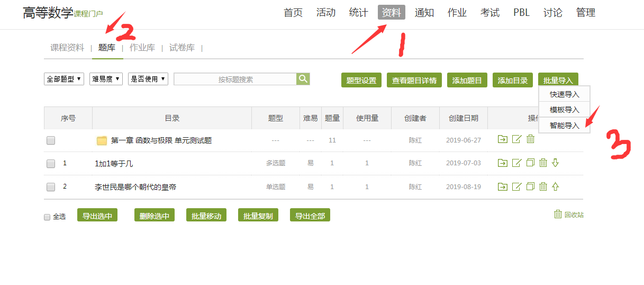
Task: Tick checkbox for 第一章 函数与极限 row
Action: pos(51,140)
